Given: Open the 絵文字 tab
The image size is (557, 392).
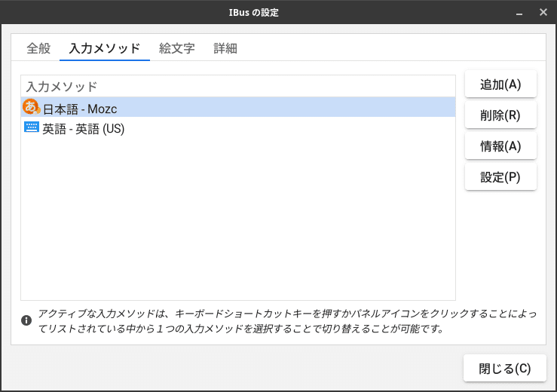Looking at the screenshot, I should 176,48.
